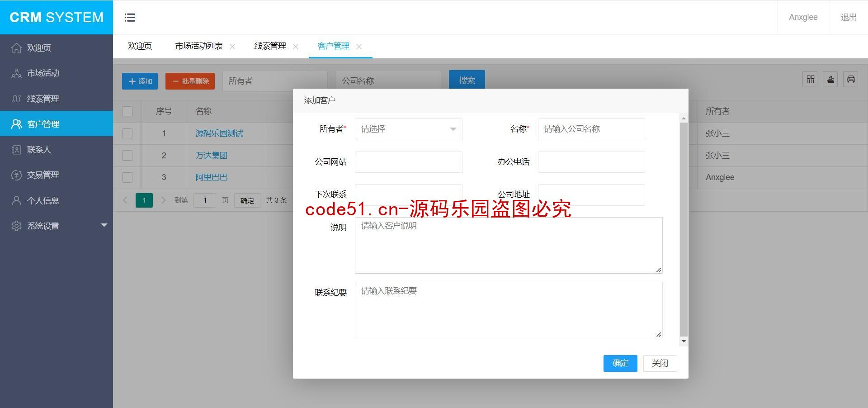Go to previous page arrow in pagination

pyautogui.click(x=125, y=200)
